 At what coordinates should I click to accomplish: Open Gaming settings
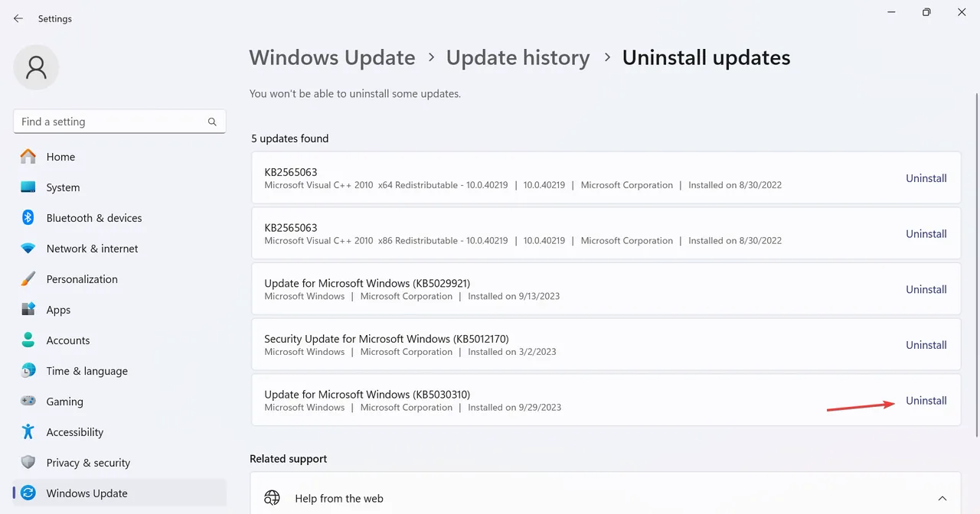pos(119,402)
